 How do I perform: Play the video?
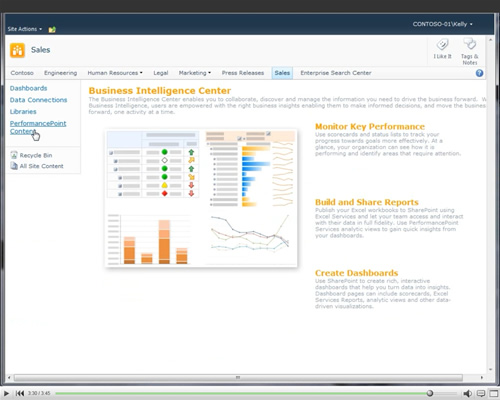coord(6,393)
